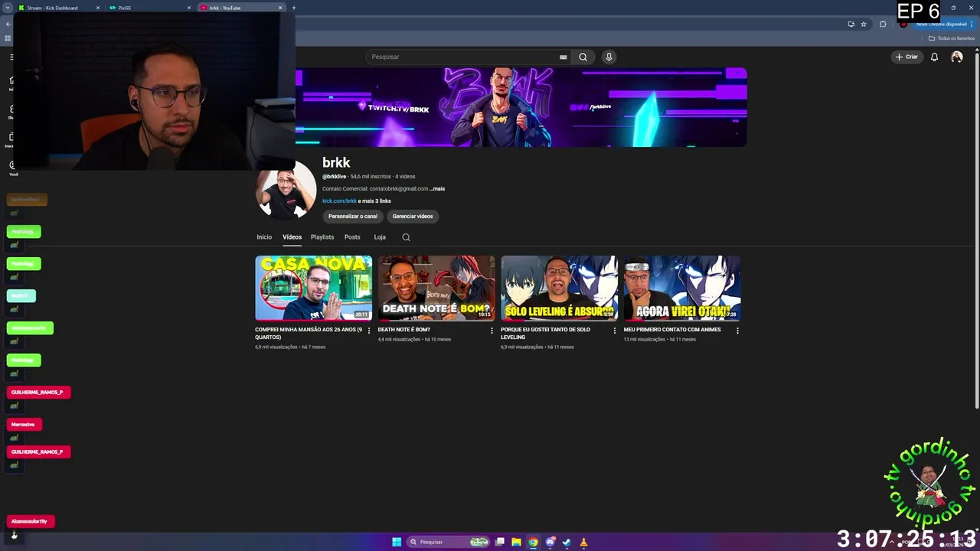Open AGORA VIREI OTAKU video thumbnail
The height and width of the screenshot is (551, 980).
coord(682,288)
